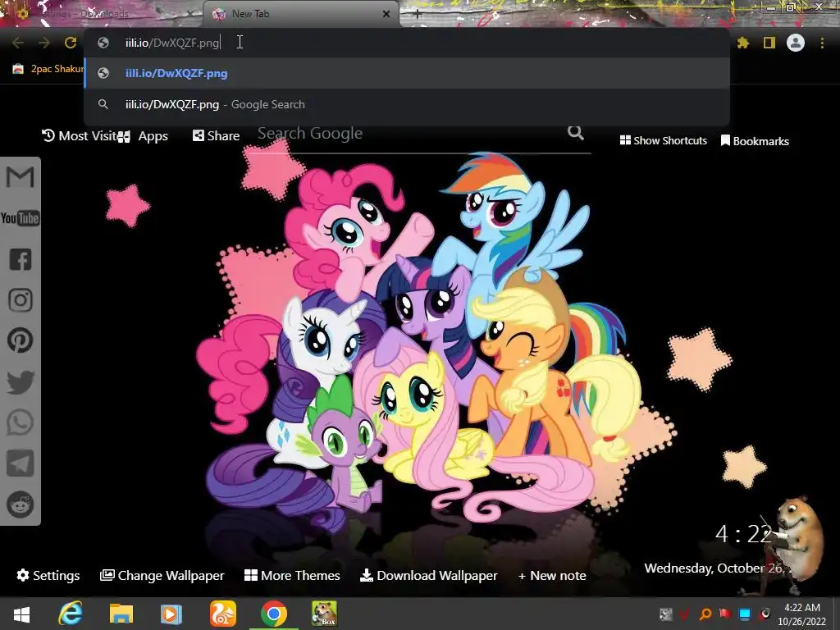
Task: Open a new browser tab
Action: [x=418, y=15]
